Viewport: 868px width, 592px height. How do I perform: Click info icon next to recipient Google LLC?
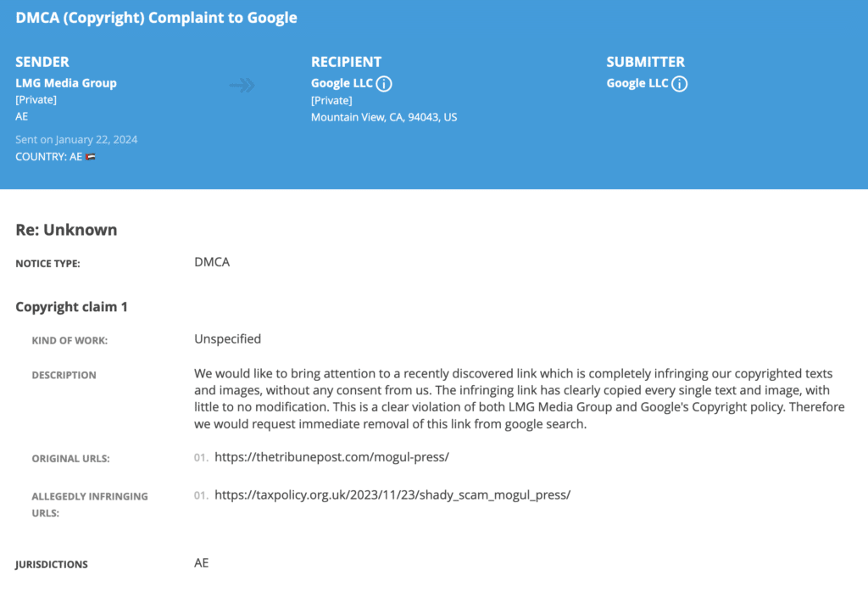(x=384, y=84)
